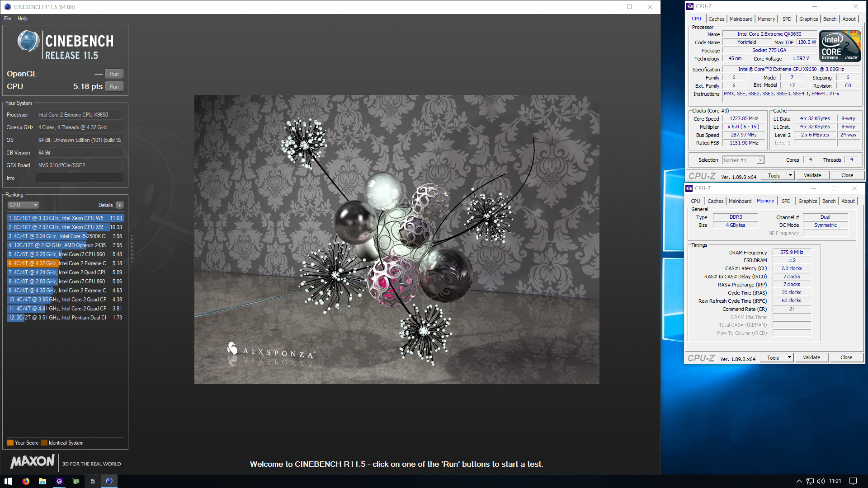Click the Identical System brown legend swatch
This screenshot has height=488, width=868.
pyautogui.click(x=44, y=443)
